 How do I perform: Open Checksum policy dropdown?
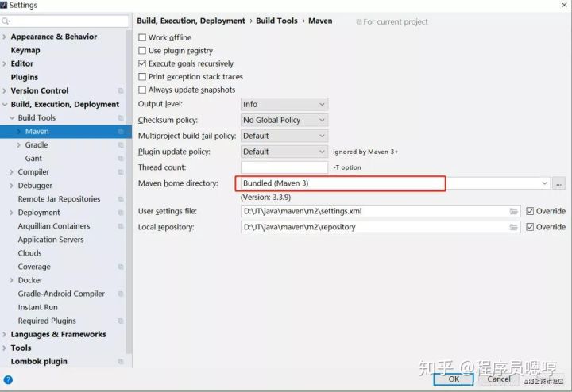(x=284, y=120)
